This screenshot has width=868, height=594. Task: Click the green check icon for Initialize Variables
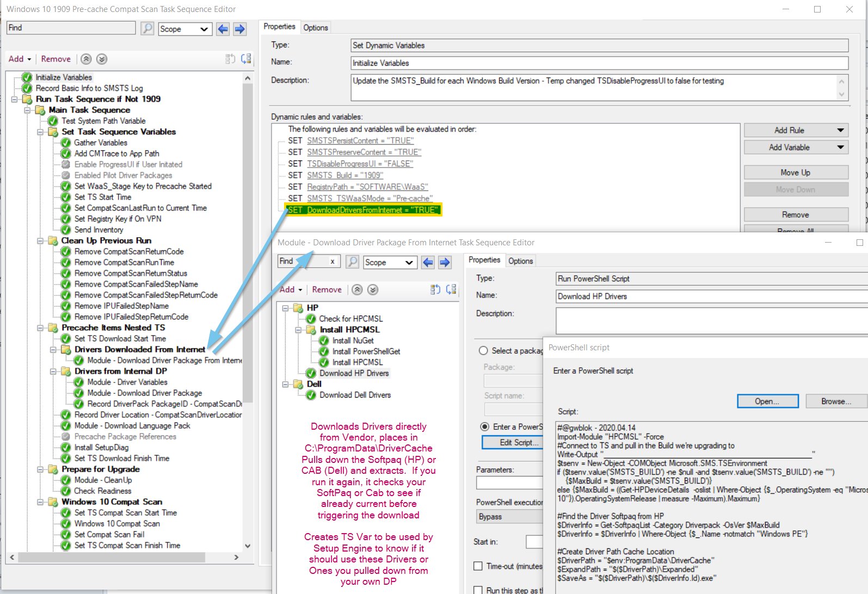pos(27,77)
